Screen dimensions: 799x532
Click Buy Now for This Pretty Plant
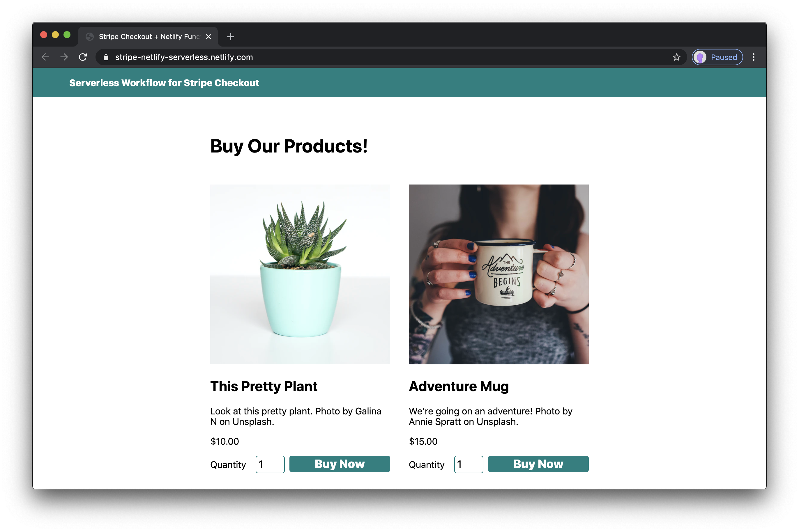[340, 464]
